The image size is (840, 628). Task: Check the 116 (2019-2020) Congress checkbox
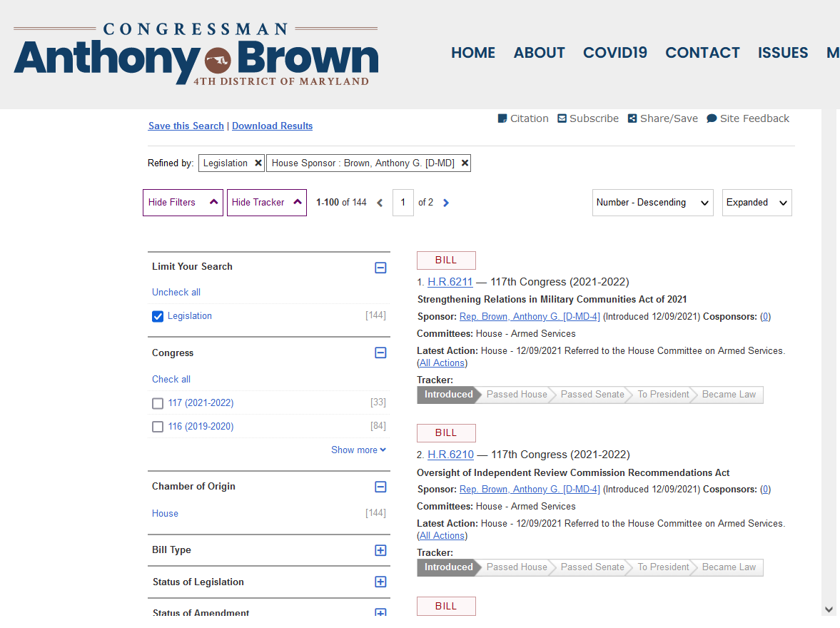[158, 427]
